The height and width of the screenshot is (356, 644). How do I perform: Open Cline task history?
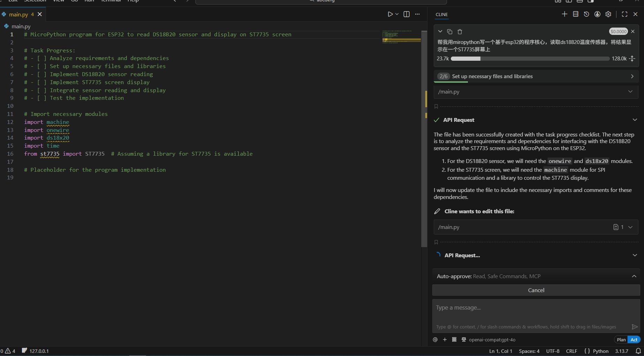(x=586, y=14)
